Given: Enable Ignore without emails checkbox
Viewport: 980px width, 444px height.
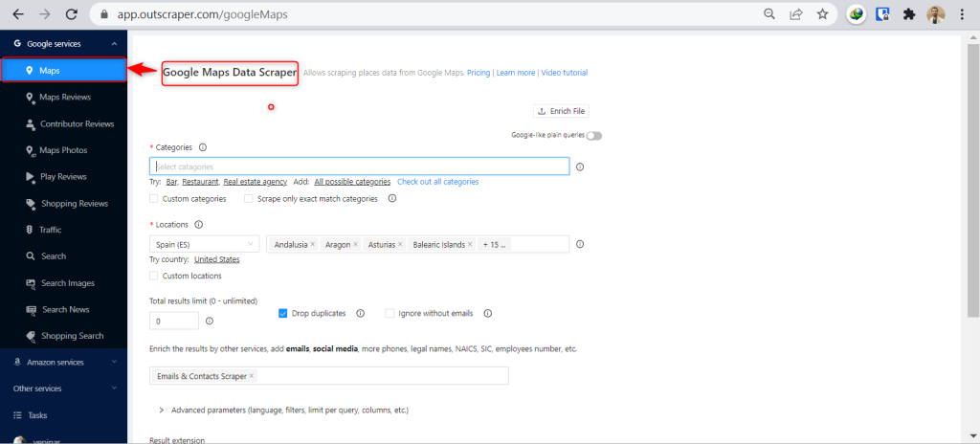Looking at the screenshot, I should click(390, 313).
